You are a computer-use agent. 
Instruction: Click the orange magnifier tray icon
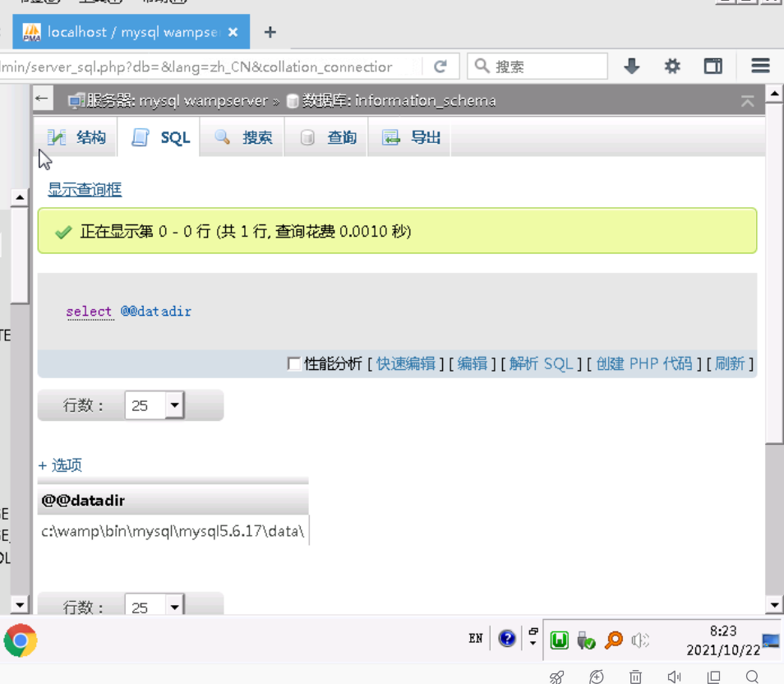click(x=614, y=640)
